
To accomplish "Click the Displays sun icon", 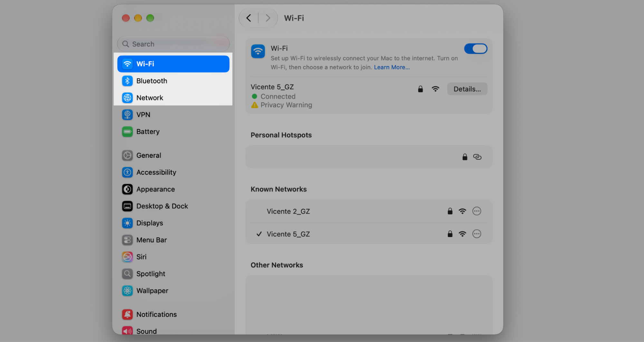I will click(x=127, y=223).
